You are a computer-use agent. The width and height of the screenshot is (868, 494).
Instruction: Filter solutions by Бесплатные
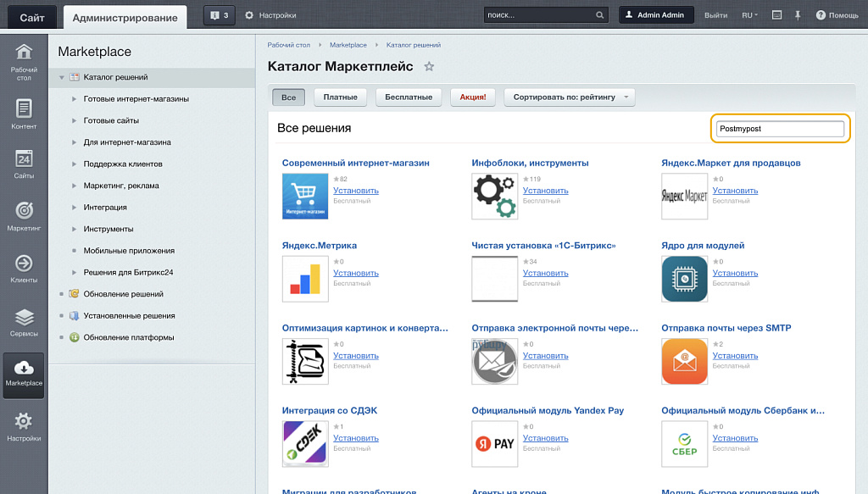[409, 97]
